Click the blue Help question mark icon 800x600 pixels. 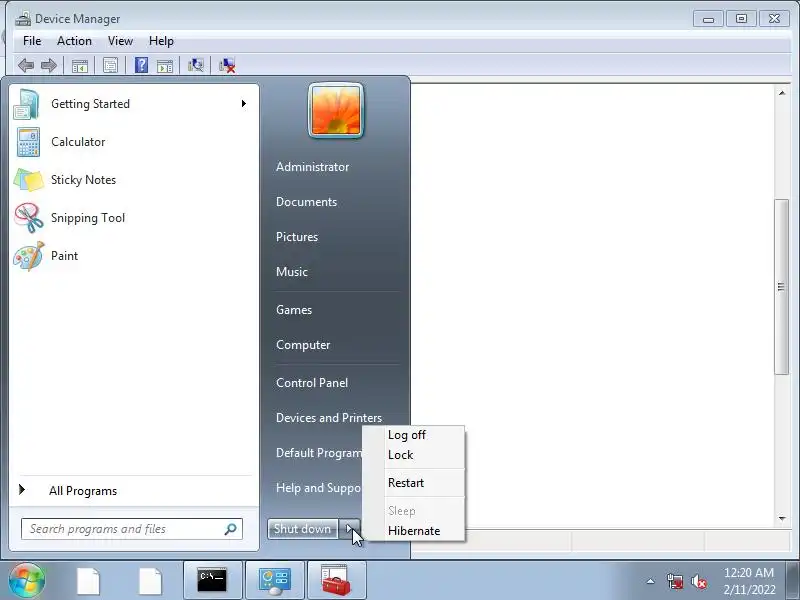141,65
